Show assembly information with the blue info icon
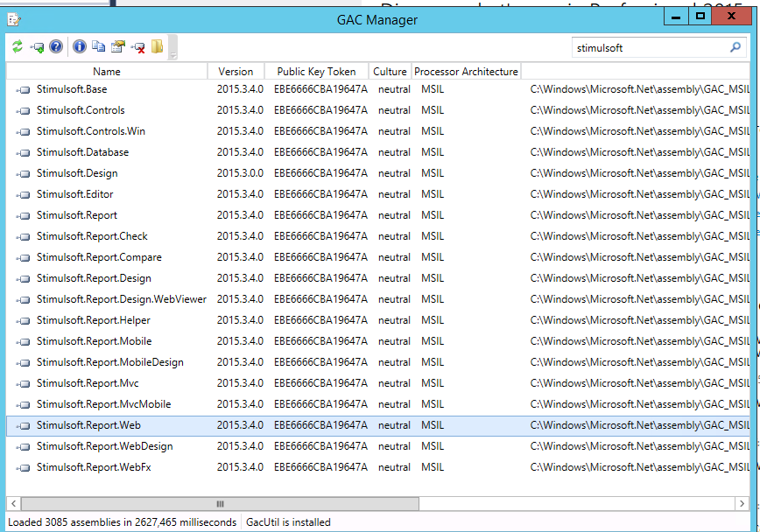The height and width of the screenshot is (532, 760). [x=80, y=46]
